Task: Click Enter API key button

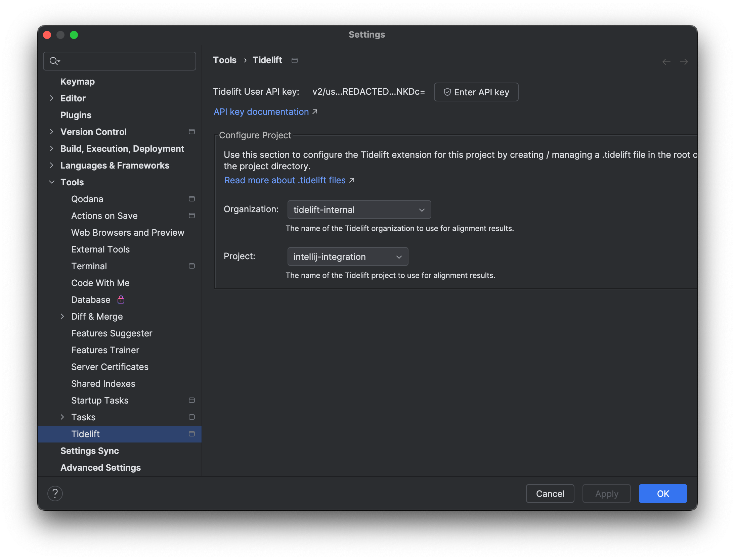Action: pyautogui.click(x=476, y=92)
